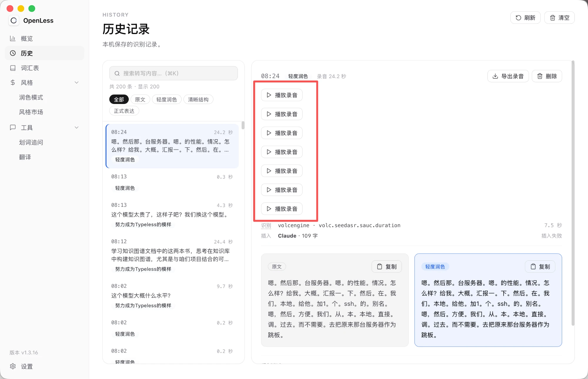Copy the 轻度润色 text with 复制
The width and height of the screenshot is (588, 379).
(x=540, y=266)
